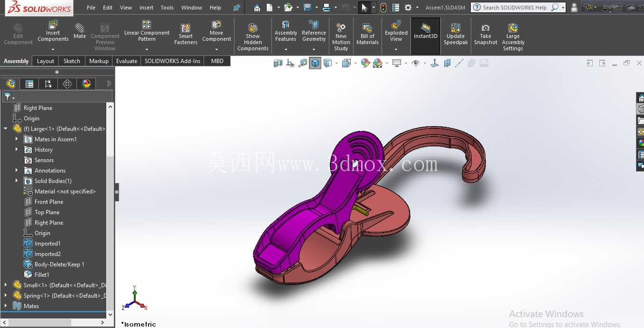Click the Bill of Materials tool
This screenshot has width=644, height=328.
[x=367, y=34]
